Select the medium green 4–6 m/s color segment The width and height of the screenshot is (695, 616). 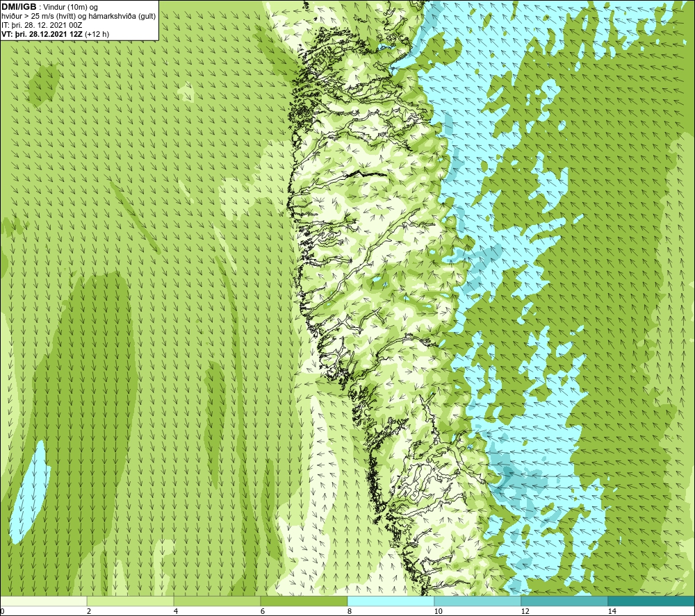coord(217,601)
